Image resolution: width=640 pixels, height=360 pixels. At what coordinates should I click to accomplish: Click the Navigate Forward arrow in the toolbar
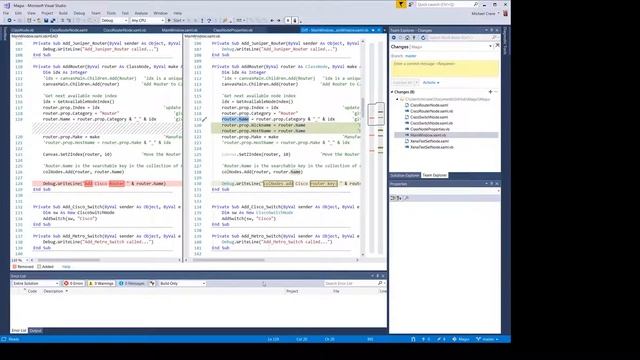pyautogui.click(x=279, y=20)
